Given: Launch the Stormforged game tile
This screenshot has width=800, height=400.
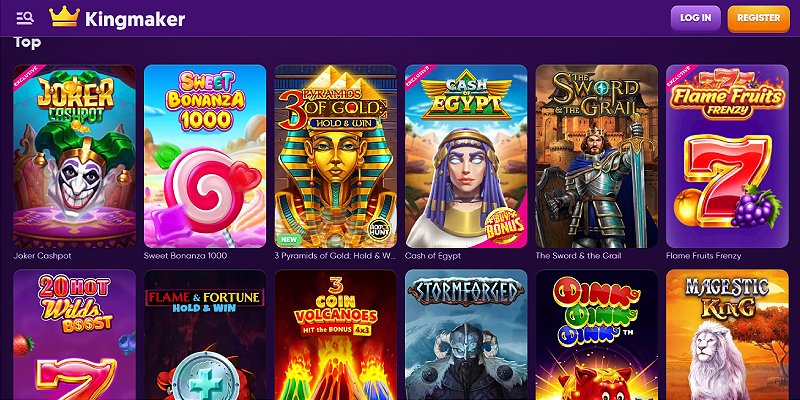Looking at the screenshot, I should pos(466,335).
